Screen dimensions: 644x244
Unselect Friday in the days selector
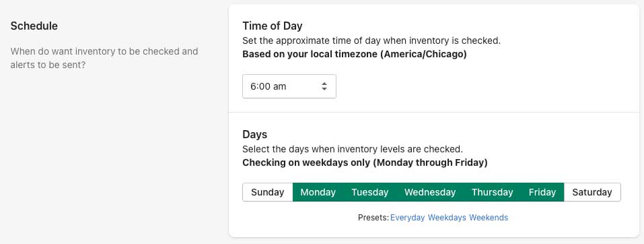542,192
